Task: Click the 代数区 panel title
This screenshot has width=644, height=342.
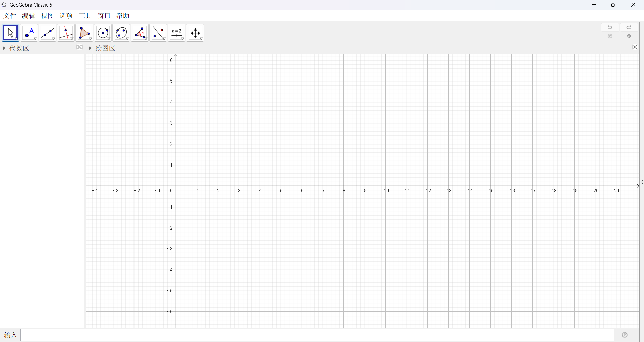Action: (x=19, y=48)
